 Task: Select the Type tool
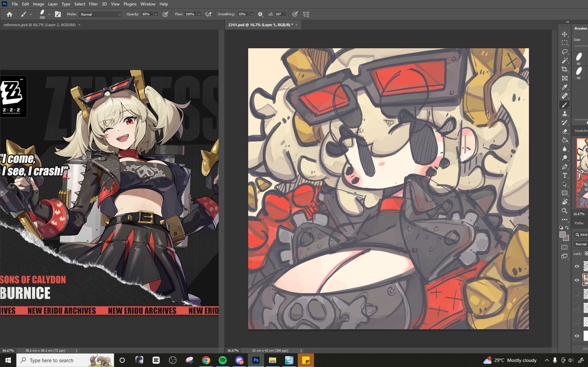(565, 175)
